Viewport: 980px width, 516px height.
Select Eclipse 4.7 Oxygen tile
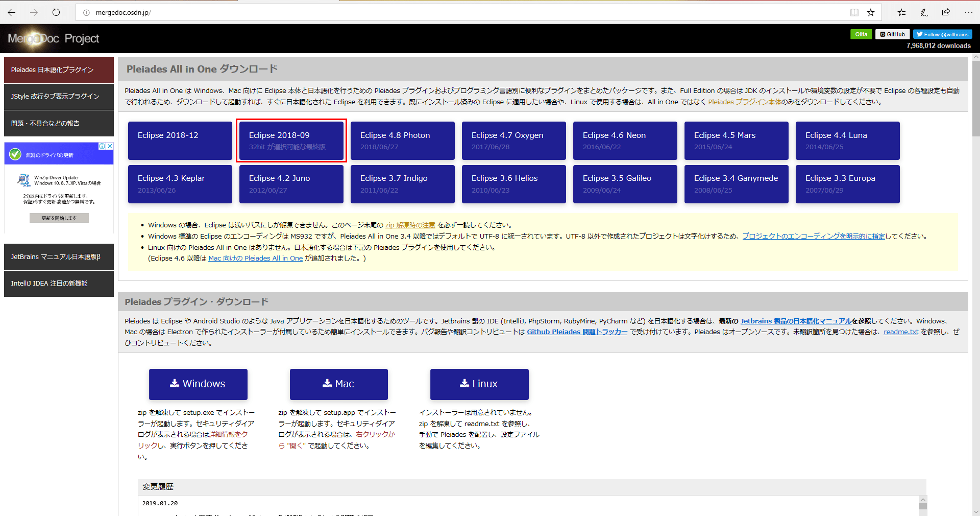(x=514, y=140)
